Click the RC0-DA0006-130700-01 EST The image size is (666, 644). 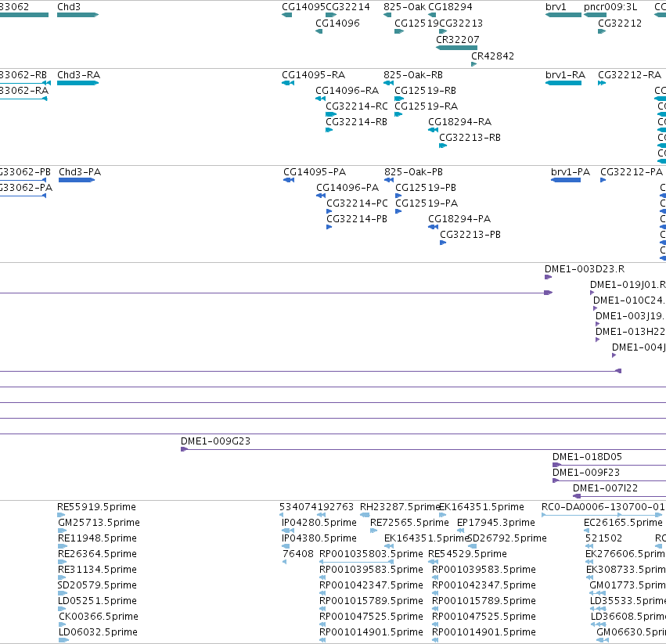click(x=602, y=516)
